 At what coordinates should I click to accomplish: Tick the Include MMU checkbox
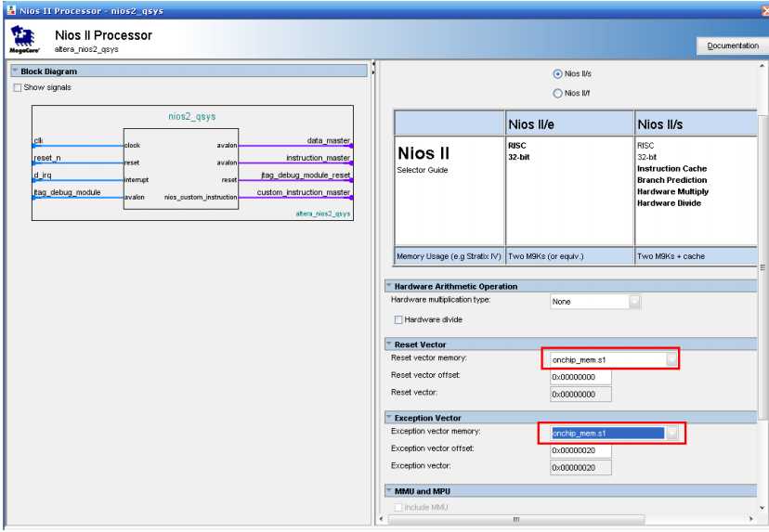398,508
